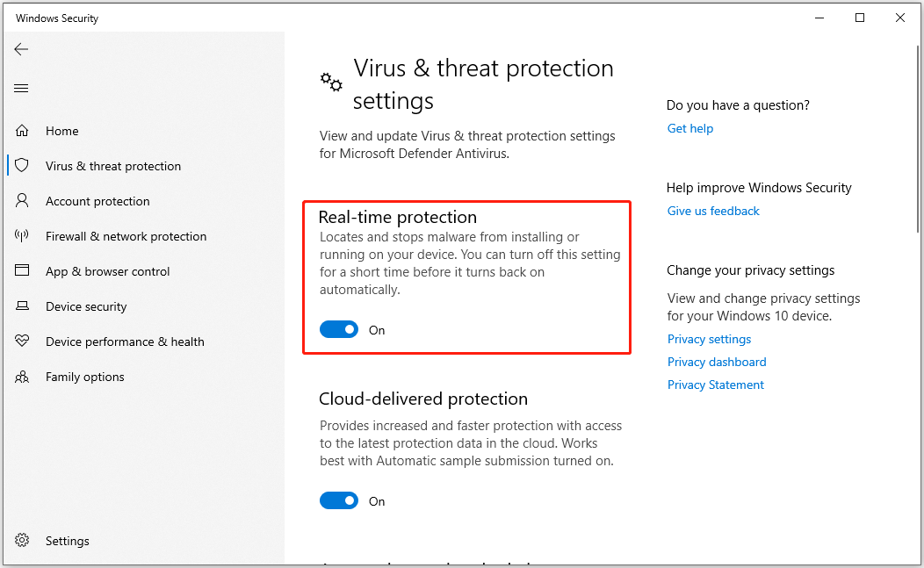Click Give us feedback
924x568 pixels.
coord(713,211)
